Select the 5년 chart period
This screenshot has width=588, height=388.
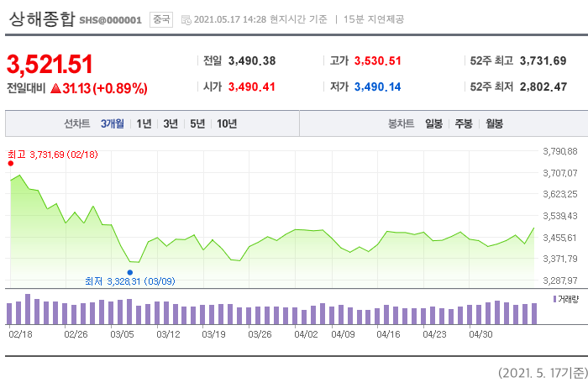tap(197, 123)
